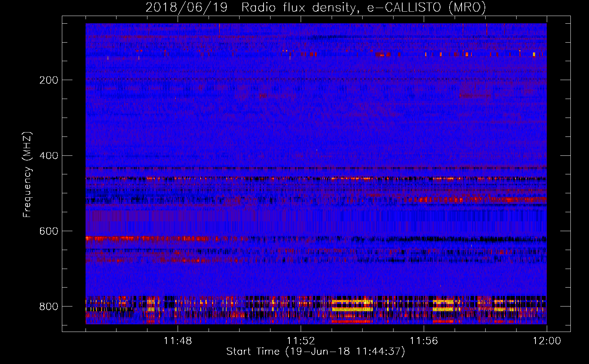This screenshot has height=364, width=589.
Task: Click the 11:48 time tick label
Action: point(178,341)
